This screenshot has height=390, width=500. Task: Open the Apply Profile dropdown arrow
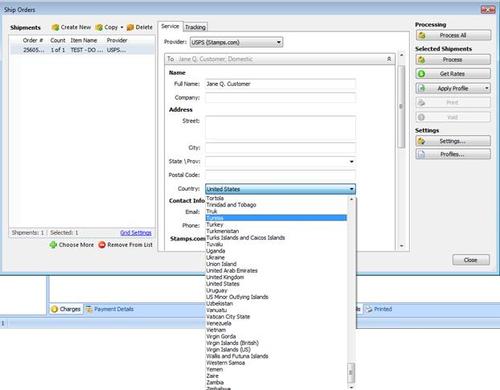[x=487, y=88]
